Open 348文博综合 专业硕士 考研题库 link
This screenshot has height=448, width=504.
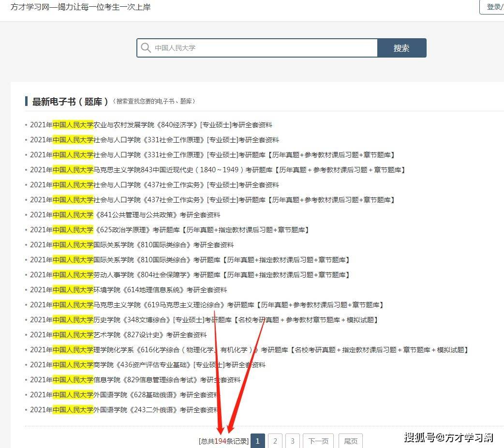pos(204,320)
